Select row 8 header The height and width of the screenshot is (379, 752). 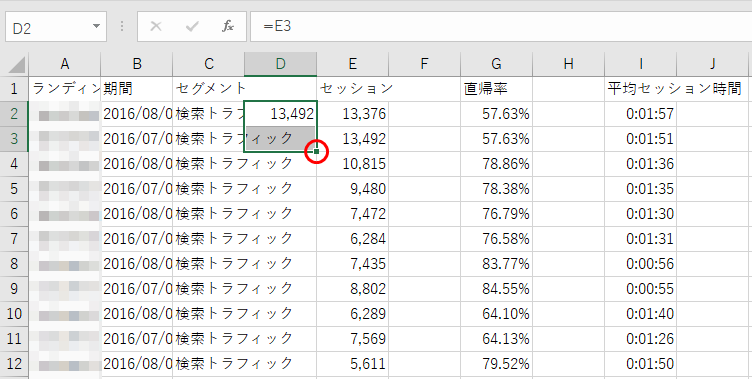coord(14,263)
